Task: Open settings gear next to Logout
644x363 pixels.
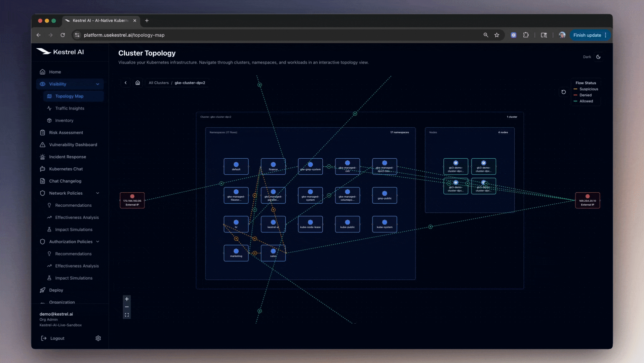Action: point(98,338)
